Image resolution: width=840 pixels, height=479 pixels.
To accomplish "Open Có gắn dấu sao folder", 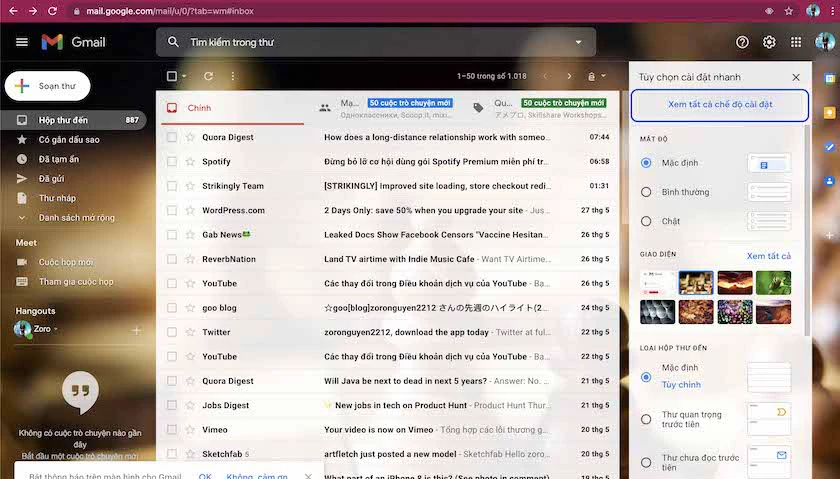I will tap(69, 139).
